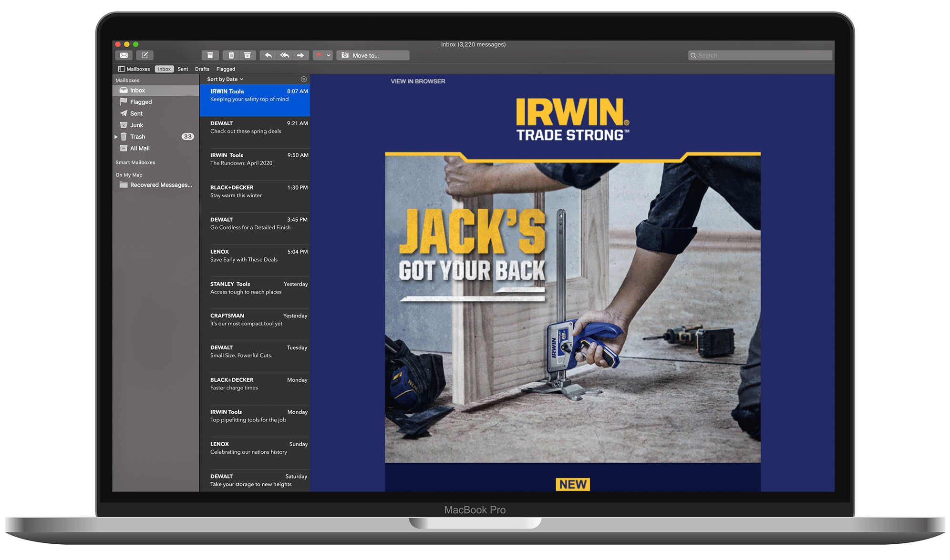Image resolution: width=950 pixels, height=560 pixels.
Task: Open the flag color dropdown arrow
Action: coord(329,55)
